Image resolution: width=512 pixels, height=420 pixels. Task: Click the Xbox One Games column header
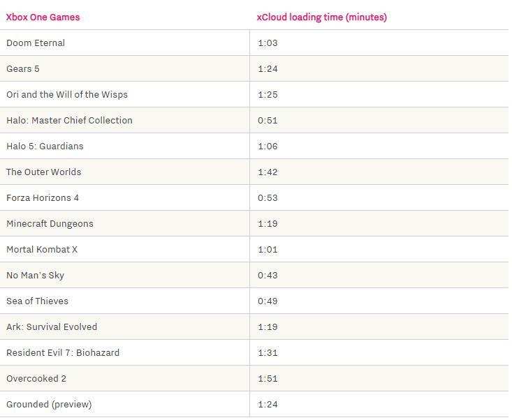tap(43, 17)
